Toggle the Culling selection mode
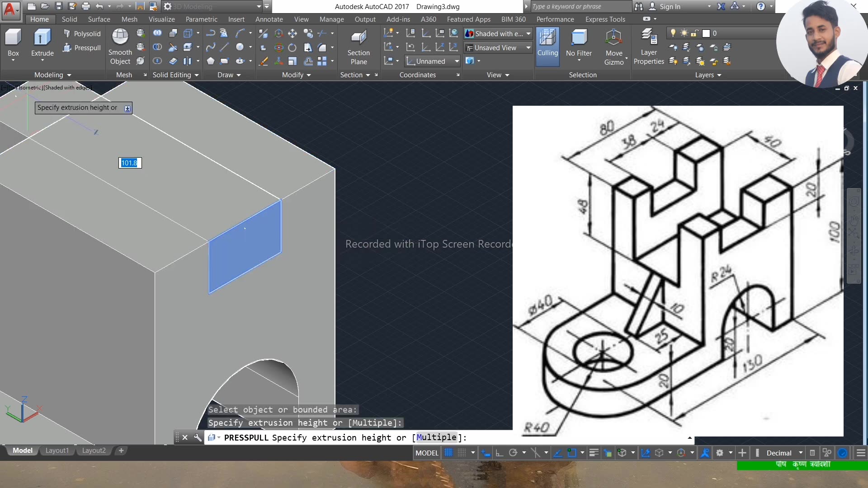868x488 pixels. tap(547, 45)
